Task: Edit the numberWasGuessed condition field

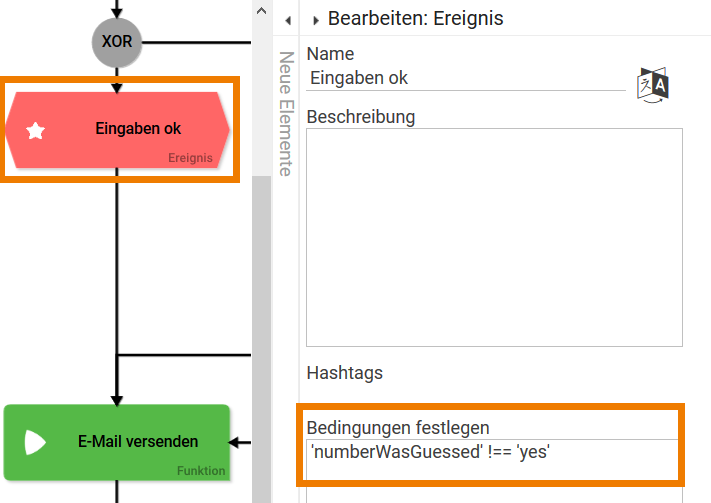Action: pyautogui.click(x=492, y=453)
